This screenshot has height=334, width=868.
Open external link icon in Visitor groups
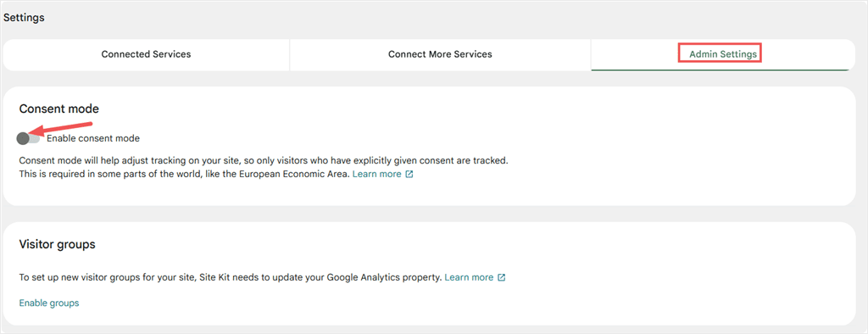point(502,277)
